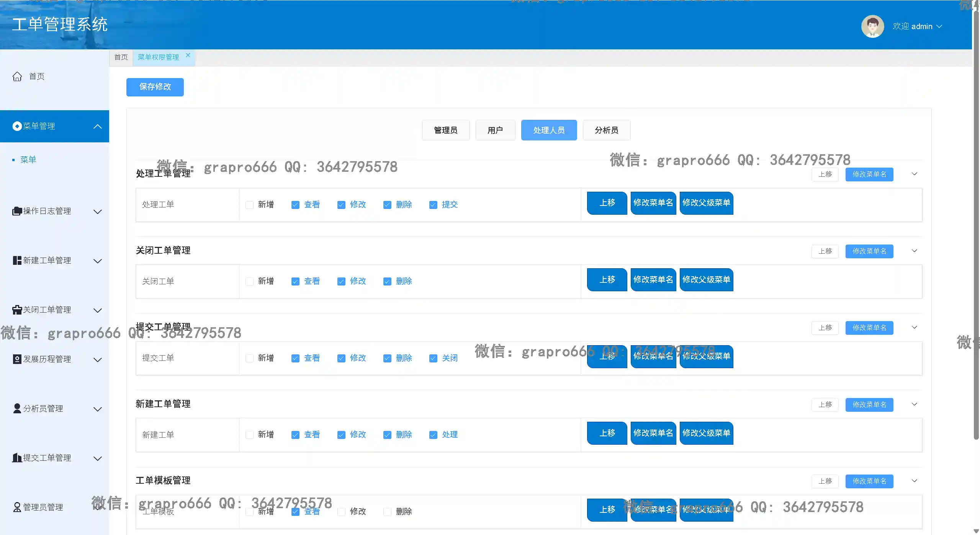The image size is (980, 535).
Task: Click 修改父级菜单 for 处理工单
Action: 706,203
